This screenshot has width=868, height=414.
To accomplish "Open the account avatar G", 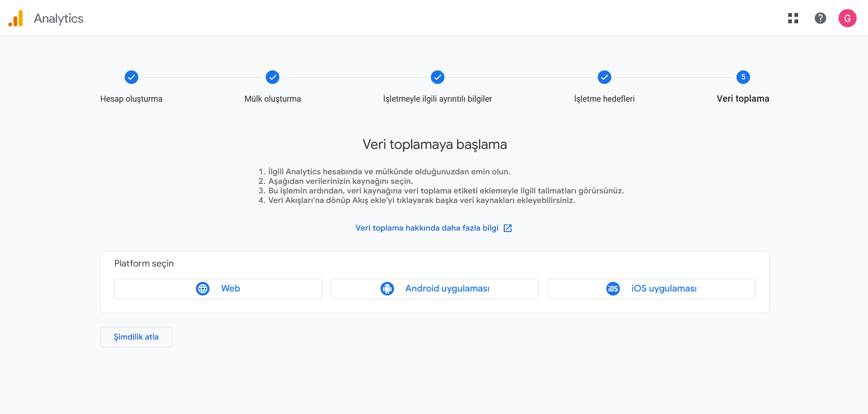I will (x=847, y=18).
